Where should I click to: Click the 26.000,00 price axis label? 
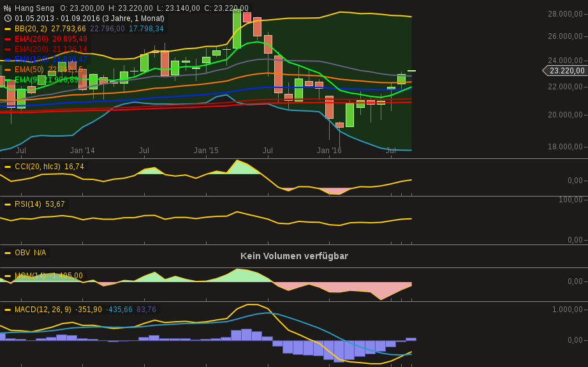[x=565, y=36]
